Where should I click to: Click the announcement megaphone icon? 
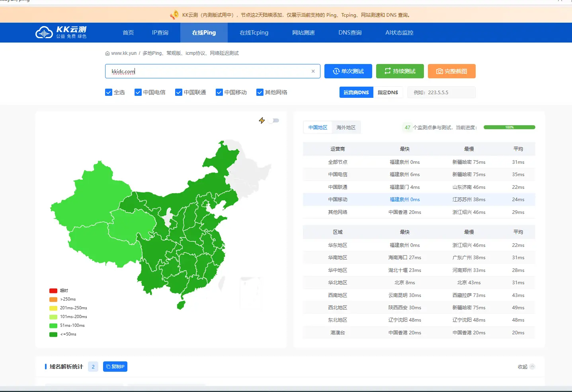coord(174,15)
